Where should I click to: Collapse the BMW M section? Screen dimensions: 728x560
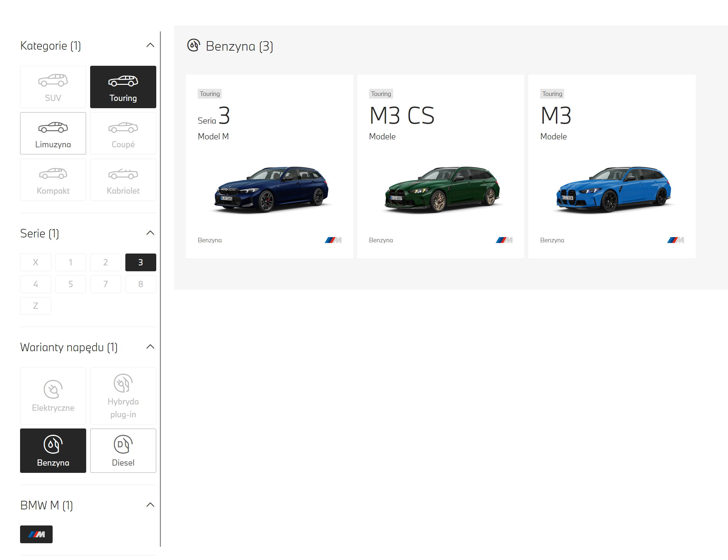[150, 505]
